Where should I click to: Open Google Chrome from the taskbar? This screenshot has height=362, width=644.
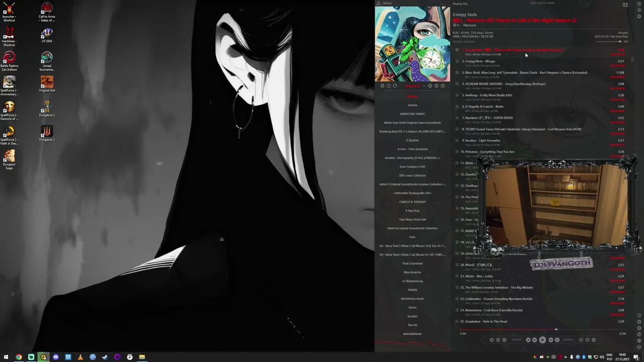point(19,357)
